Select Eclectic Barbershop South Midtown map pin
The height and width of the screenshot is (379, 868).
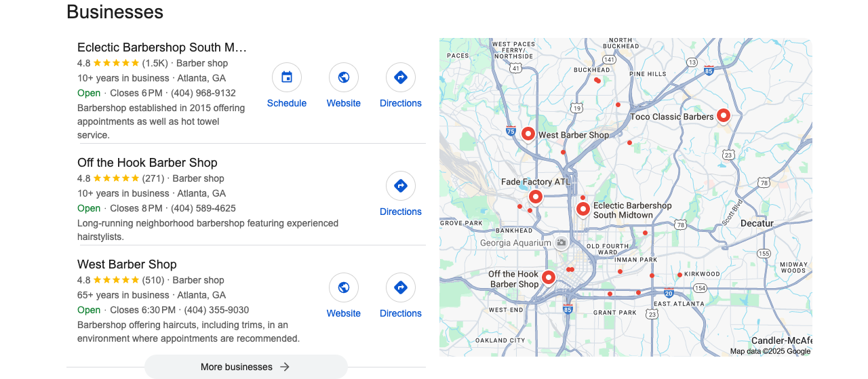point(583,209)
